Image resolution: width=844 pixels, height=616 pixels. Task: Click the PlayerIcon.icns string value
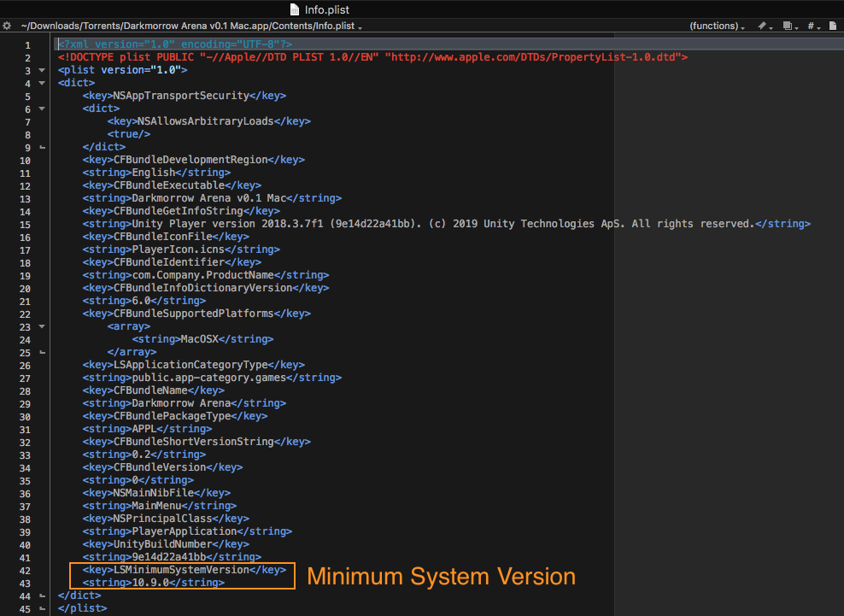181,249
